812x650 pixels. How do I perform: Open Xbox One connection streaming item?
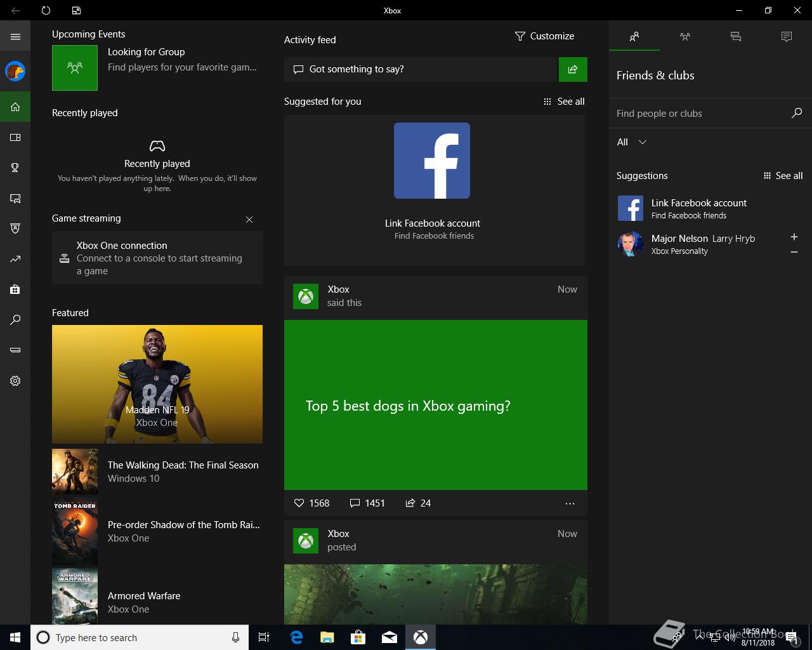click(157, 258)
